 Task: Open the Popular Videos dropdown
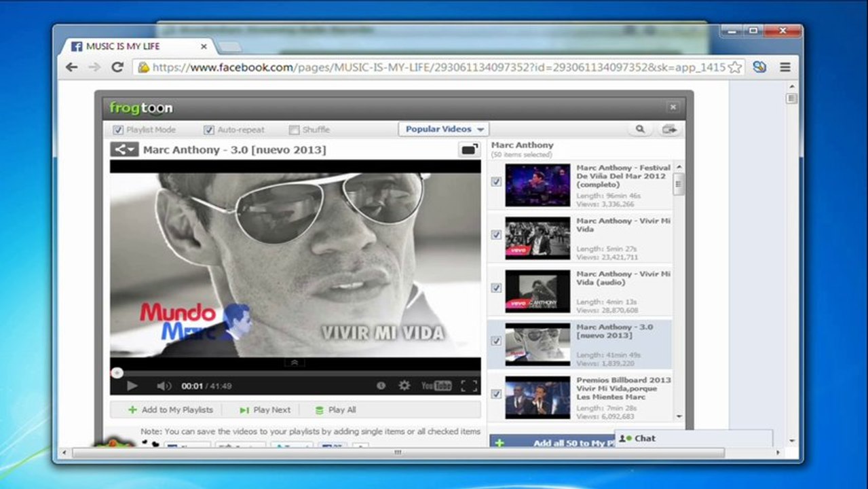(x=444, y=129)
